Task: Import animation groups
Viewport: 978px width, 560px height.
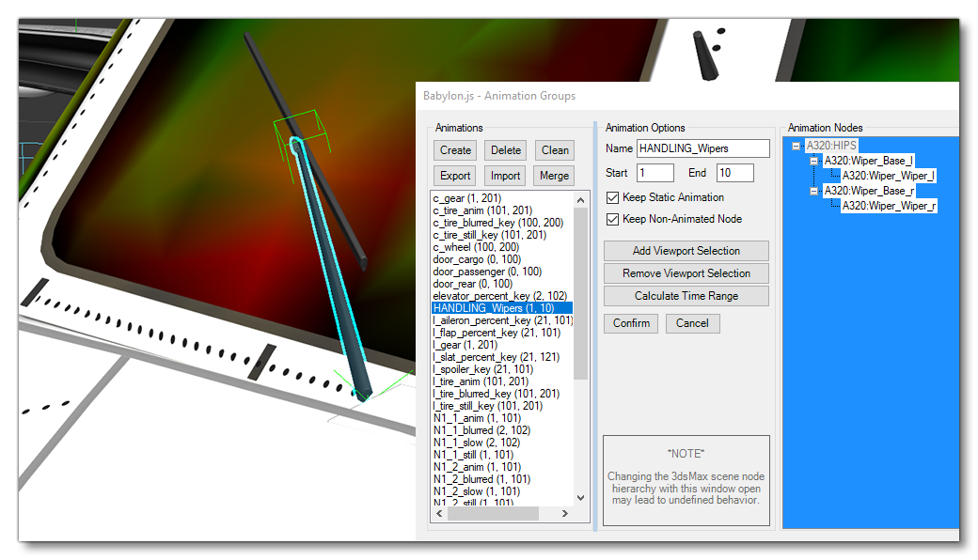Action: pos(505,175)
